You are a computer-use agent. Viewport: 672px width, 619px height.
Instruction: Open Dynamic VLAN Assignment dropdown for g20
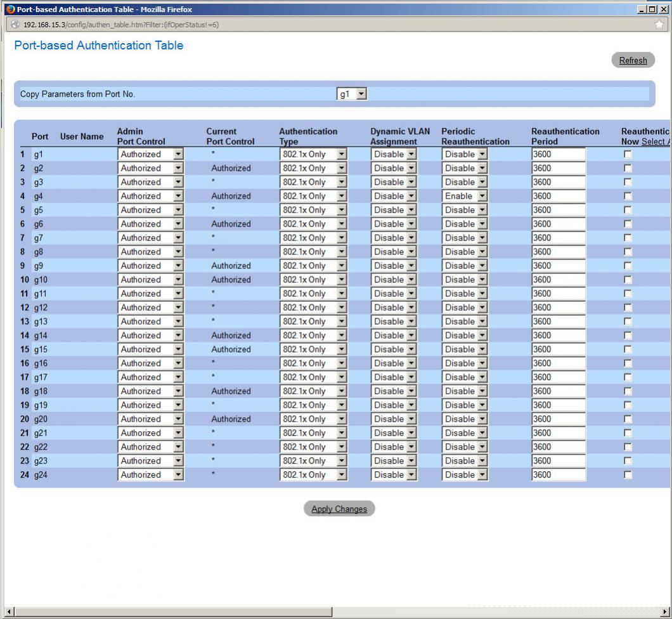(x=394, y=419)
